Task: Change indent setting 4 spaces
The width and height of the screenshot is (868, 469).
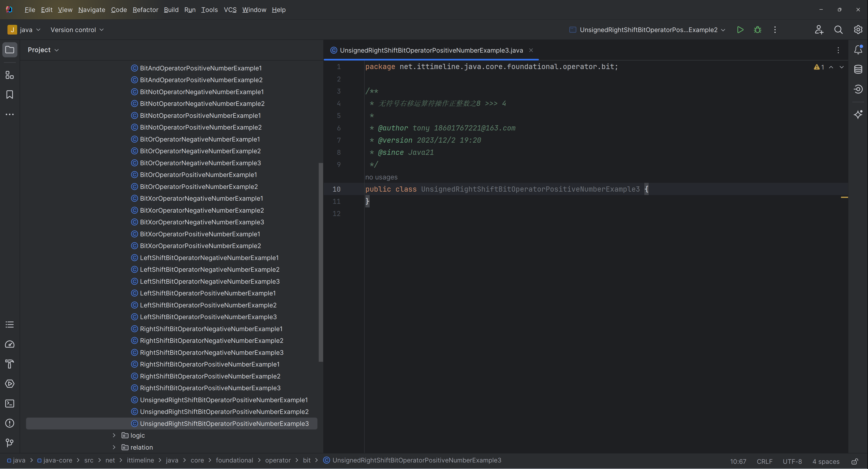Action: 826,461
